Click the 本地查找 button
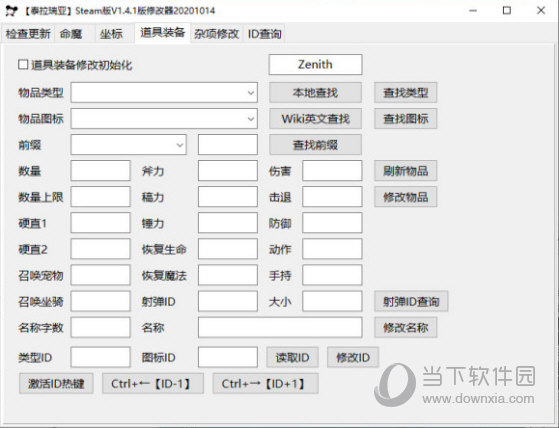 pos(316,93)
